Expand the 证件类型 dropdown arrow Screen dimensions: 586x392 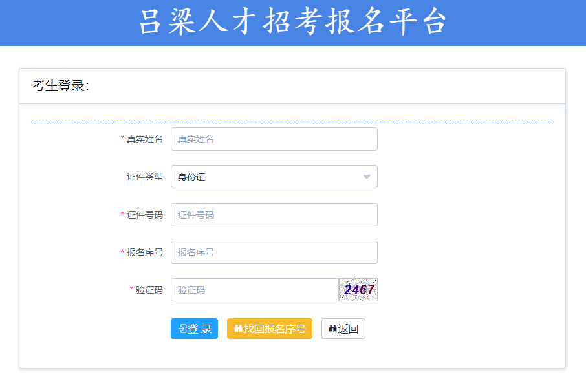pyautogui.click(x=366, y=177)
